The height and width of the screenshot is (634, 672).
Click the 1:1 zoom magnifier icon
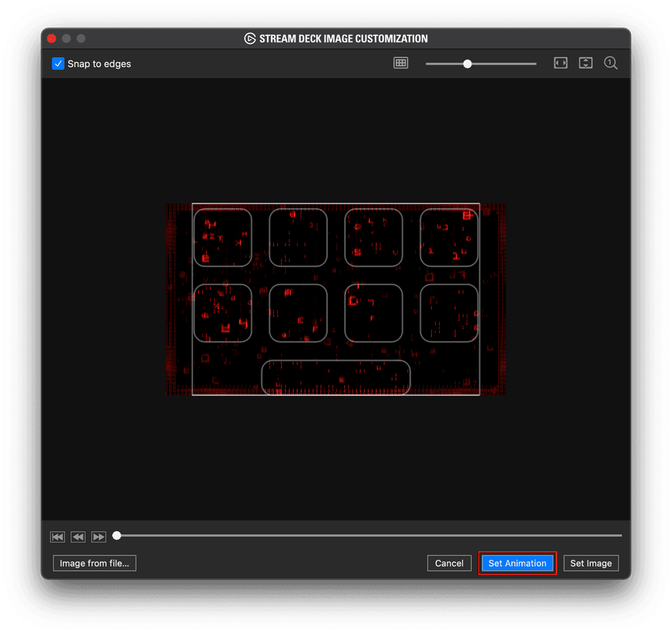(x=610, y=63)
